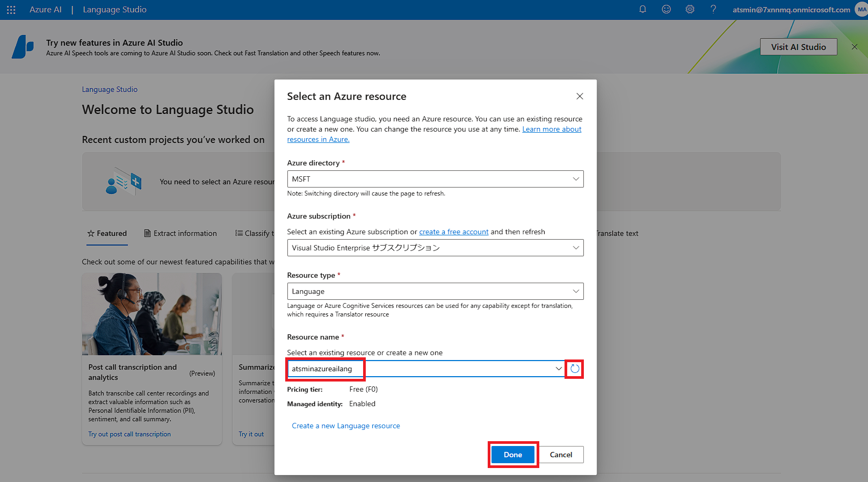Select the Extract information tab
Image resolution: width=868 pixels, height=482 pixels.
(180, 233)
